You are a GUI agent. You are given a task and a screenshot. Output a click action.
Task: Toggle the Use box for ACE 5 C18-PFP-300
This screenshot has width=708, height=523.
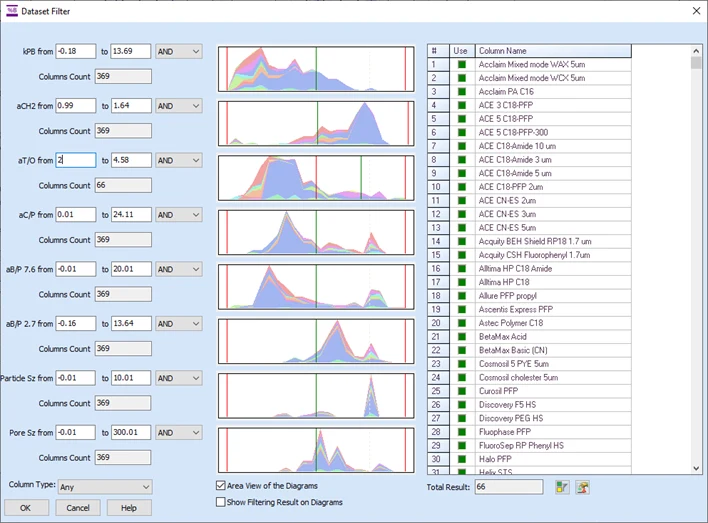coord(461,132)
